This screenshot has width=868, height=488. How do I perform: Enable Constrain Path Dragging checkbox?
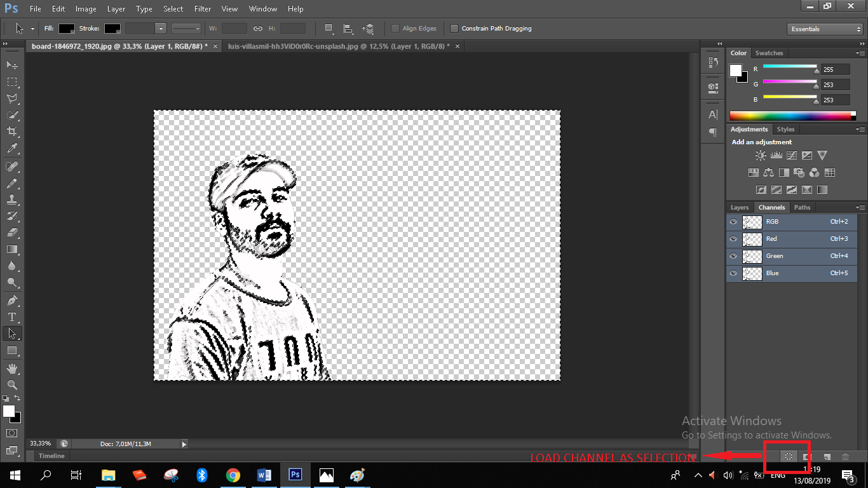click(x=454, y=29)
